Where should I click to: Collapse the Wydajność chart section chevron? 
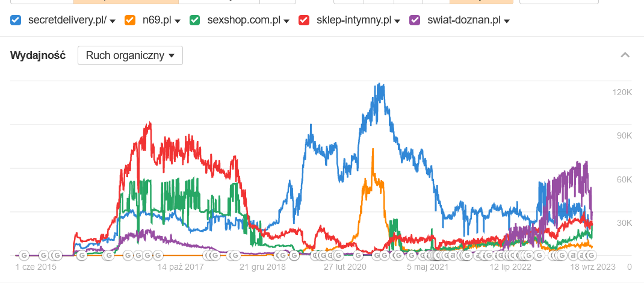click(625, 55)
